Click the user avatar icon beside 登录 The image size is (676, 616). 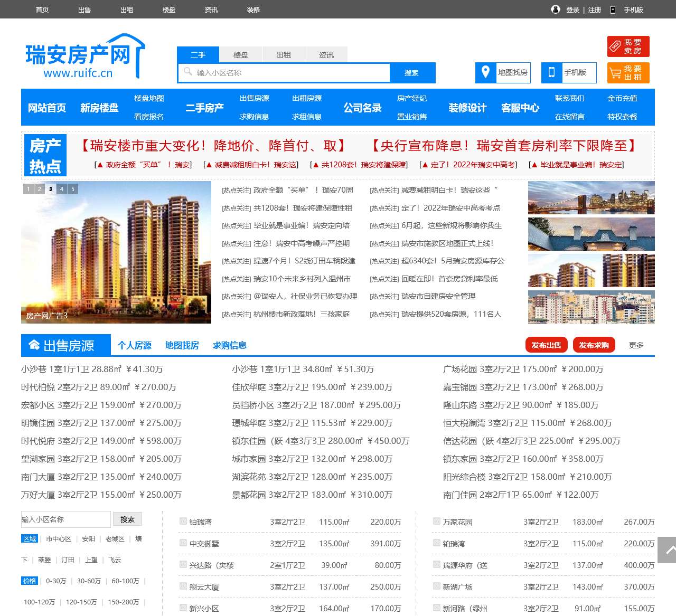[555, 10]
